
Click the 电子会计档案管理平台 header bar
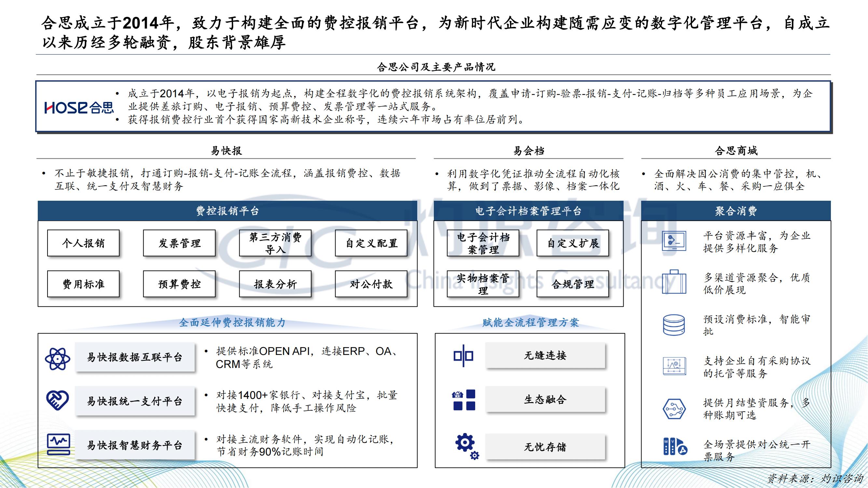coord(528,211)
